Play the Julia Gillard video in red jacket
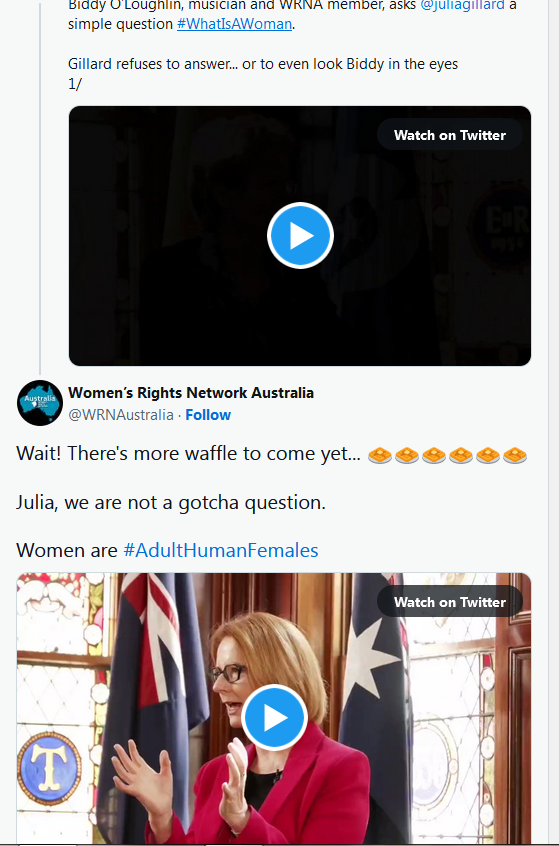 (274, 718)
